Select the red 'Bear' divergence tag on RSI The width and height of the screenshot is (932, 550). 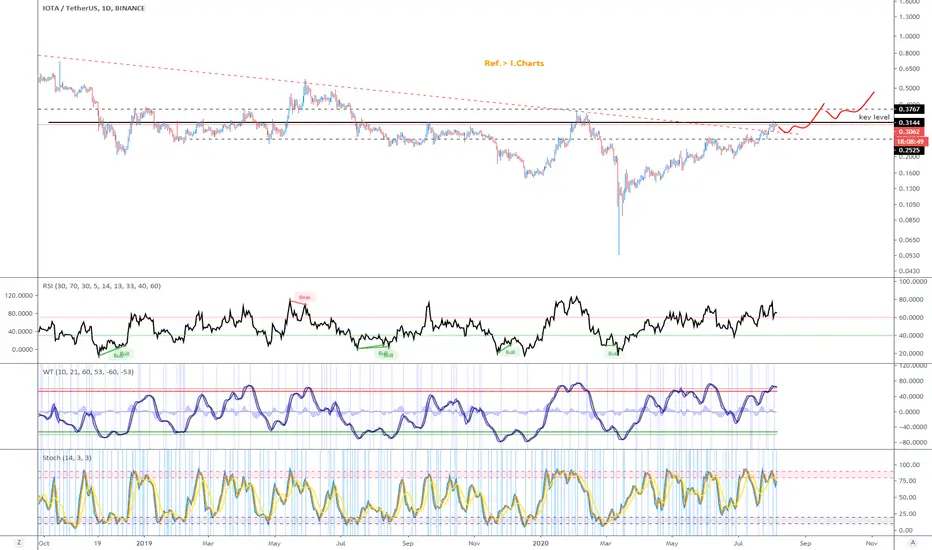click(304, 297)
